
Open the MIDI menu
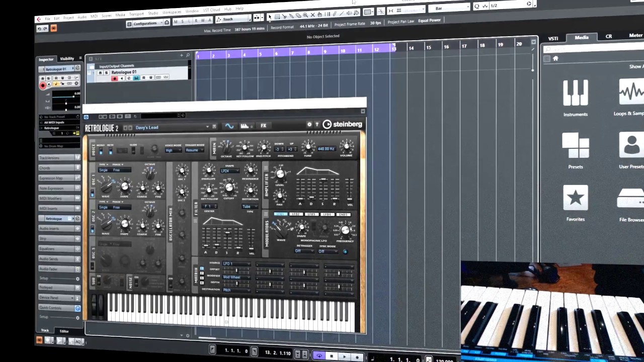point(94,17)
